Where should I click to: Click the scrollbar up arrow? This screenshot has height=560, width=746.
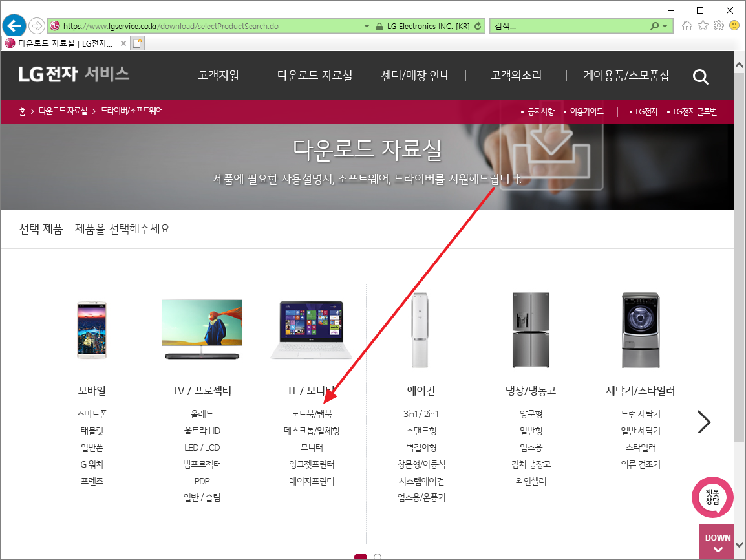pos(740,65)
